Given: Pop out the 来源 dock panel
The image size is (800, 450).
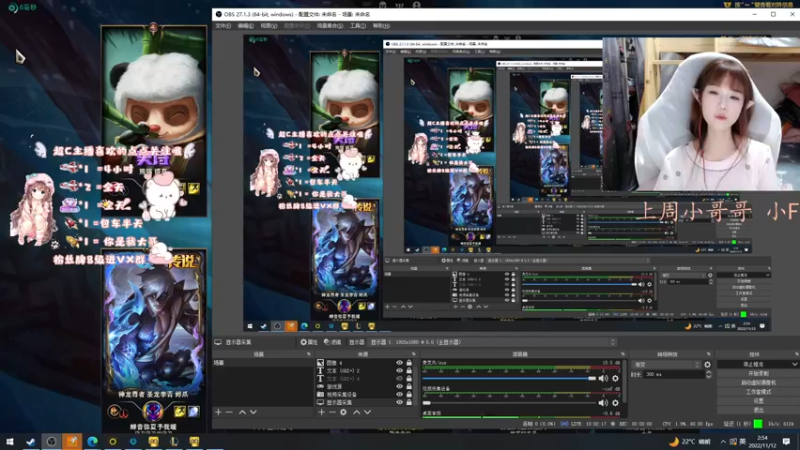Looking at the screenshot, I should pyautogui.click(x=414, y=354).
